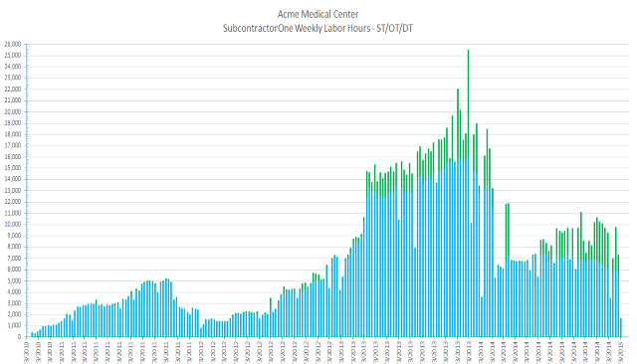
Task: Select the 22,000 axis value
Action: (x=13, y=89)
